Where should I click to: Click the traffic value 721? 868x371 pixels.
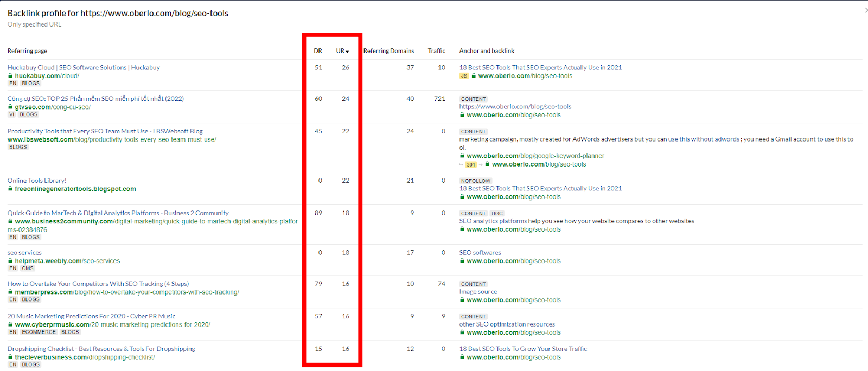(x=439, y=99)
